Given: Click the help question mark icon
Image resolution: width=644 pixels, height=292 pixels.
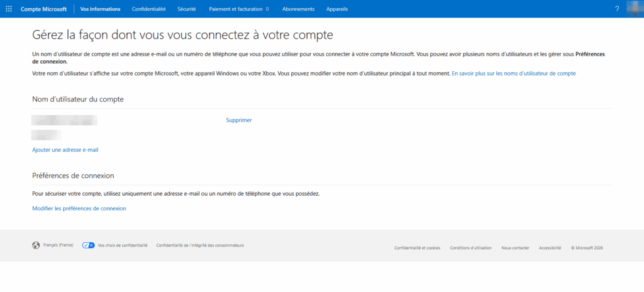Looking at the screenshot, I should tap(617, 9).
